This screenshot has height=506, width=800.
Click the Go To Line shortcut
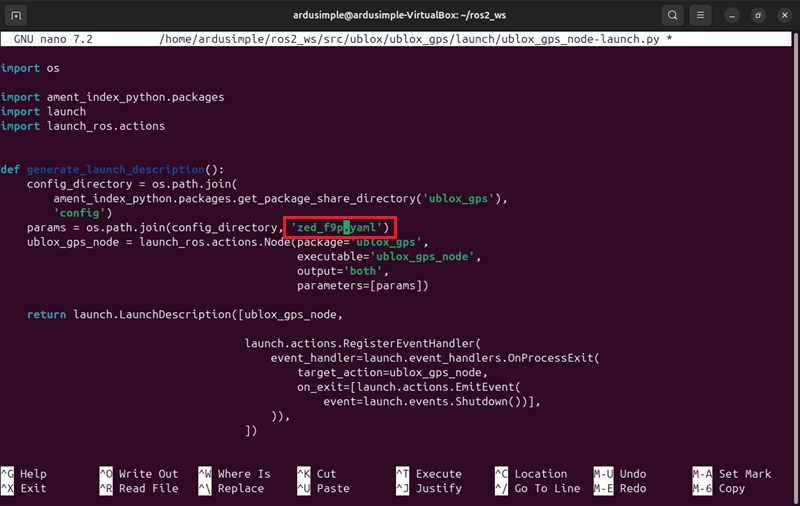point(547,489)
